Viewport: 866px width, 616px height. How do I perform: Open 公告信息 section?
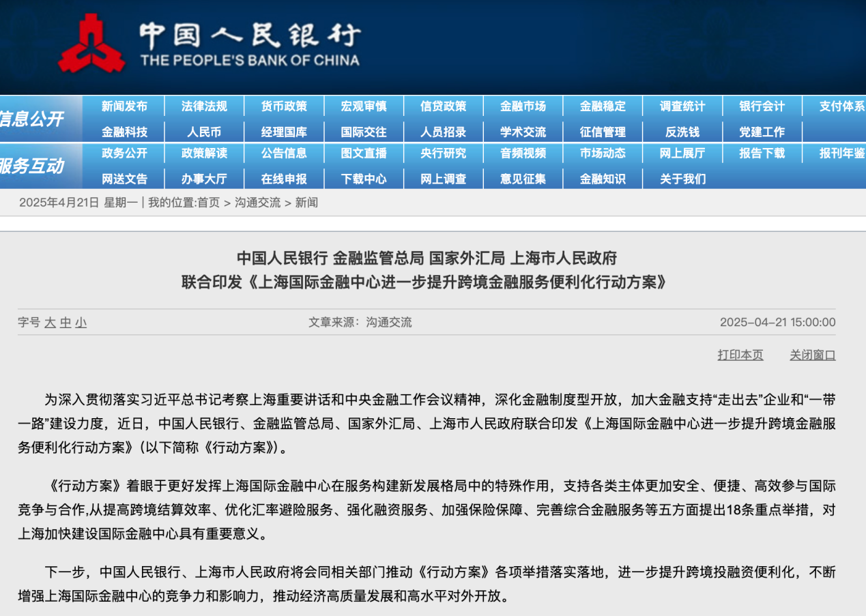(284, 153)
